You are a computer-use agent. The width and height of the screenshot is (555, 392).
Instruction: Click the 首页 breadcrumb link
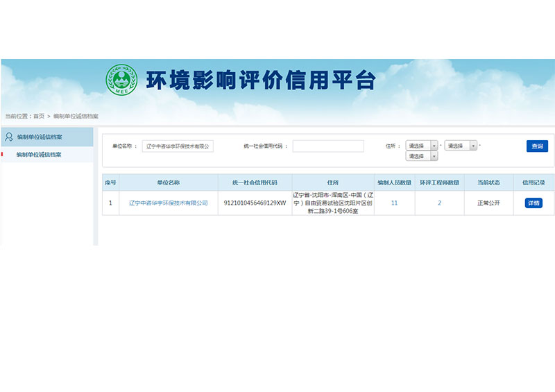(x=38, y=116)
